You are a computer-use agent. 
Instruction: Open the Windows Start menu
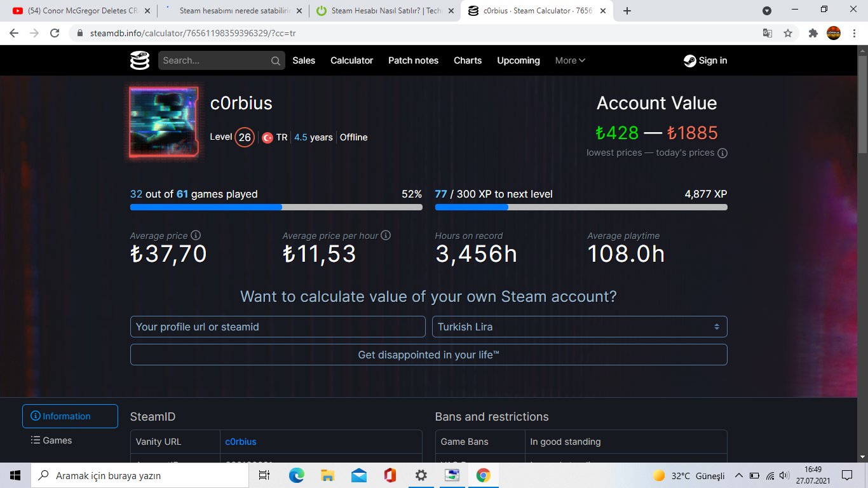(15, 475)
